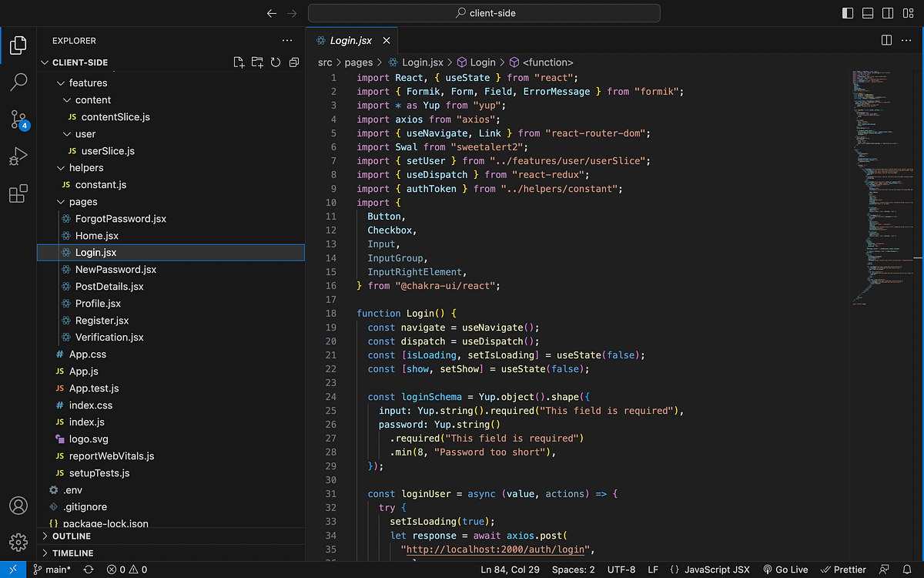Open the Search view in the activity bar
This screenshot has width=924, height=578.
[18, 82]
